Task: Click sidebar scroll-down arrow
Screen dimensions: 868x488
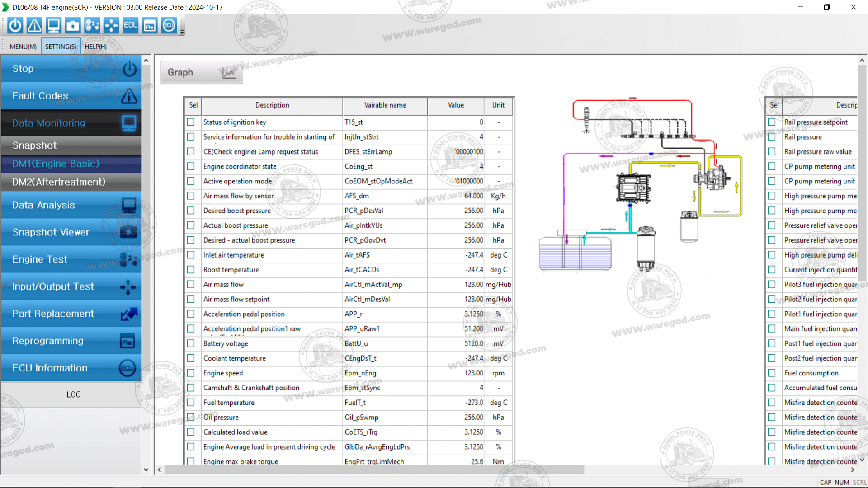Action: (x=146, y=470)
